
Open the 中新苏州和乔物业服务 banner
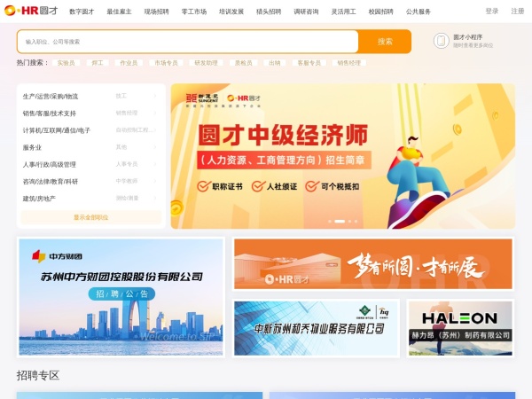click(x=316, y=328)
